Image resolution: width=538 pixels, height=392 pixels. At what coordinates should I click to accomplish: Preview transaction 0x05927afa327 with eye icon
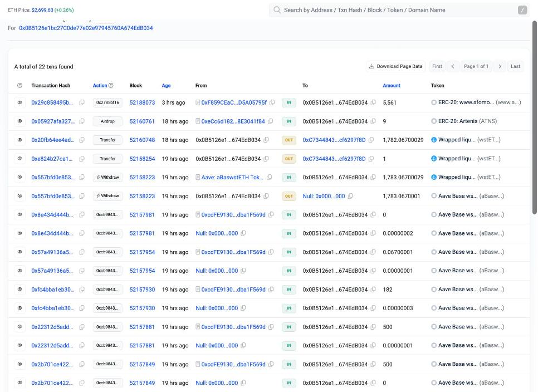tap(20, 121)
